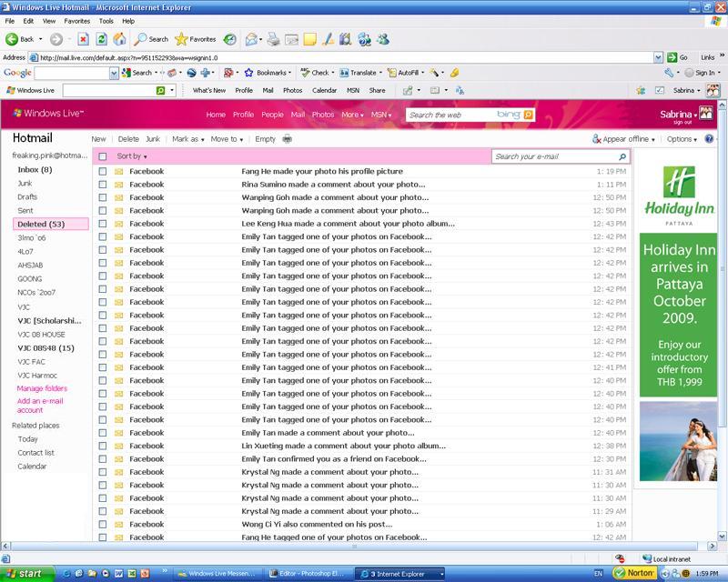Check the box for the Lin Xueting email

103,446
